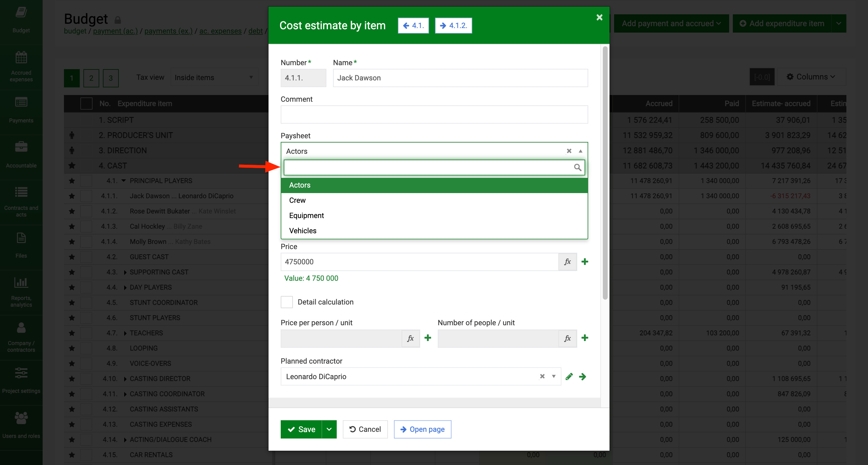The height and width of the screenshot is (465, 868).
Task: Tick the Detail calculation checkbox
Action: click(x=287, y=302)
